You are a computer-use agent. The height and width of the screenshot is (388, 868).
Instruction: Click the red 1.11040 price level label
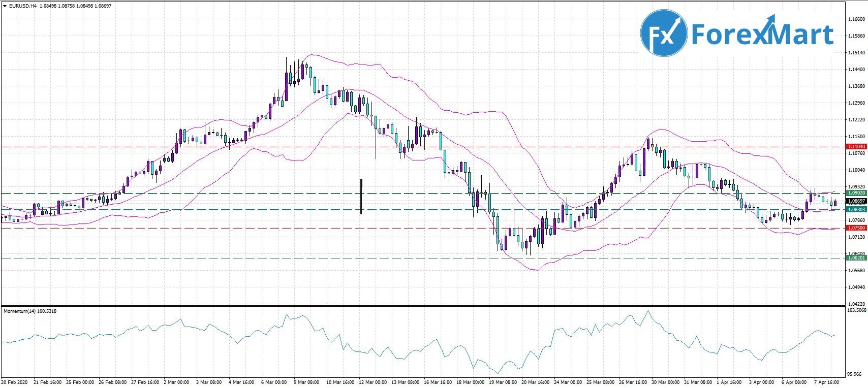tap(856, 147)
